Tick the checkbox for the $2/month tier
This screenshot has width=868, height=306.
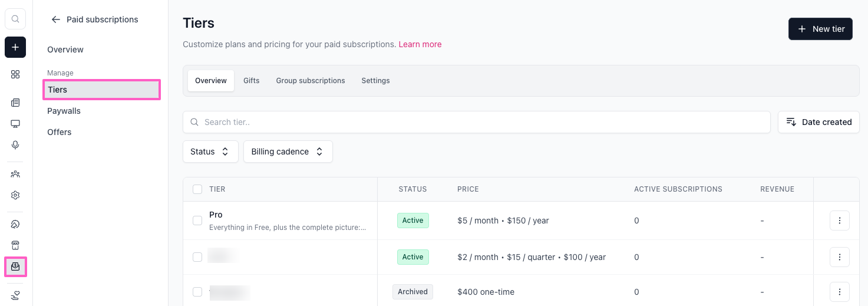[197, 257]
